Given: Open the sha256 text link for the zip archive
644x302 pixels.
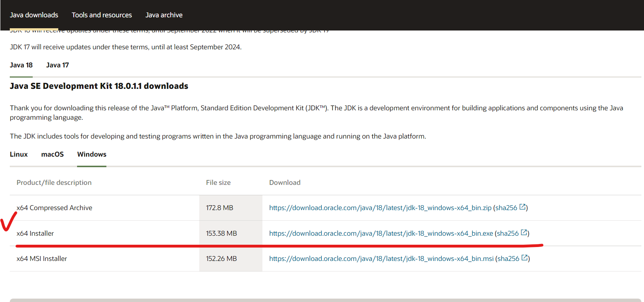Looking at the screenshot, I should coord(506,208).
